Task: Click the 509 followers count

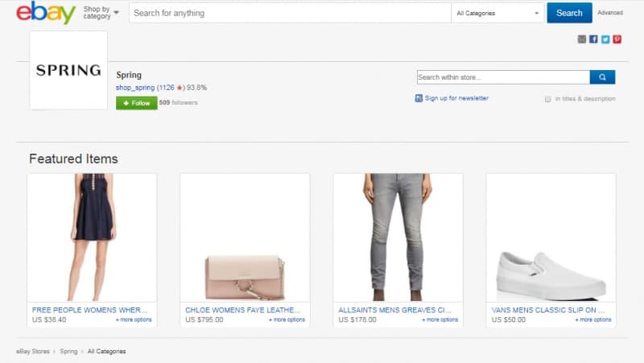Action: [x=178, y=103]
